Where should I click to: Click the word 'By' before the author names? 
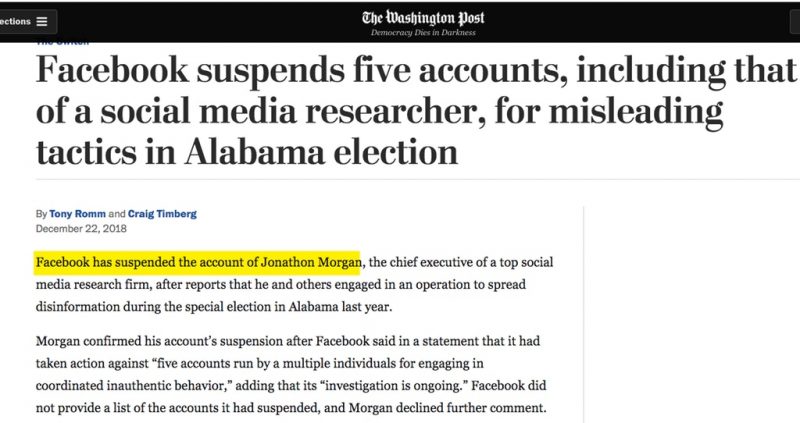tap(41, 214)
